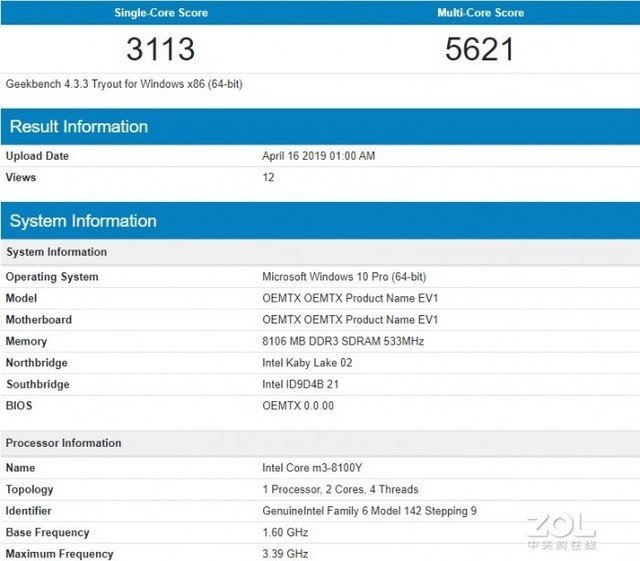Click the Southbridge label
The image size is (640, 561).
(x=38, y=384)
